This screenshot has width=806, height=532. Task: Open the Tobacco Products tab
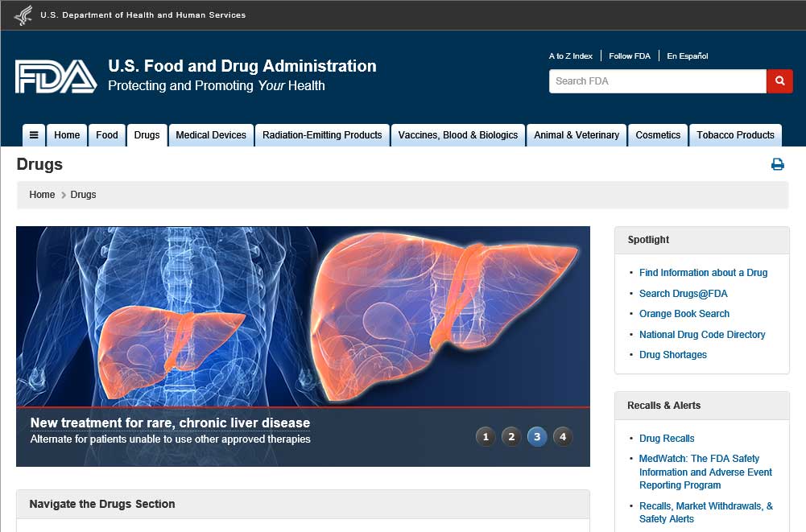[x=735, y=135]
